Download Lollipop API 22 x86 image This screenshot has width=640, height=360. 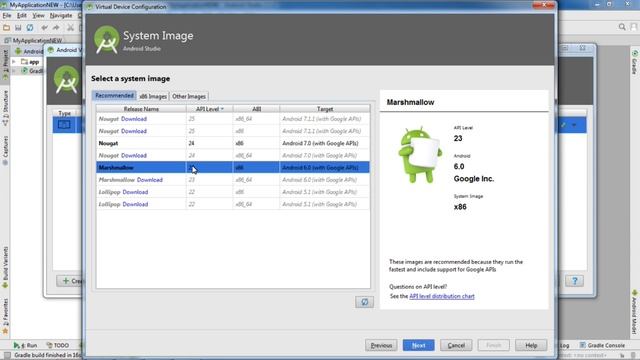tap(135, 192)
